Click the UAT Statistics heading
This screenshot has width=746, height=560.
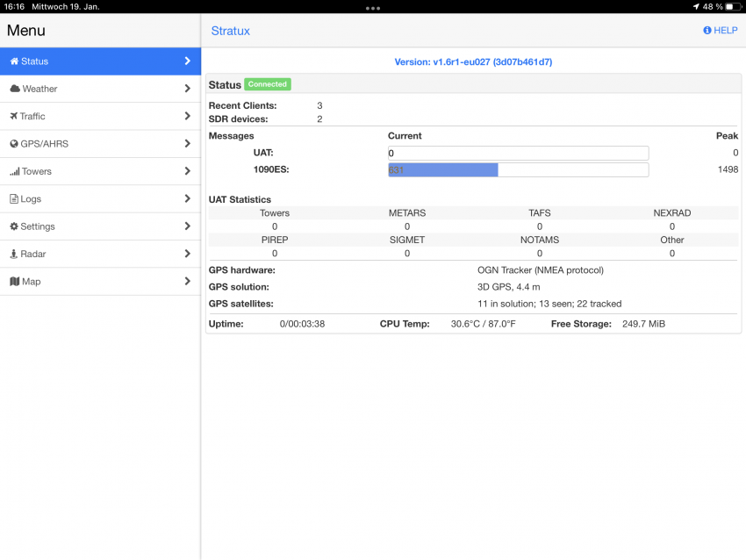pos(240,200)
